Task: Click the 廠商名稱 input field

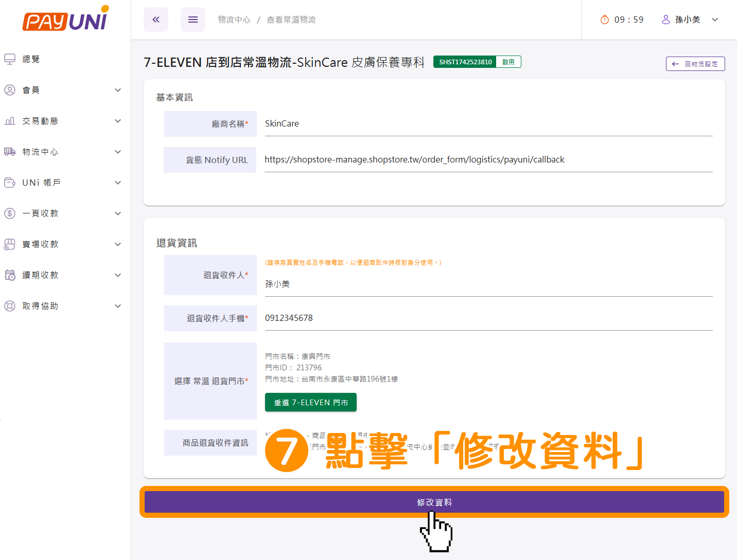Action: tap(488, 124)
